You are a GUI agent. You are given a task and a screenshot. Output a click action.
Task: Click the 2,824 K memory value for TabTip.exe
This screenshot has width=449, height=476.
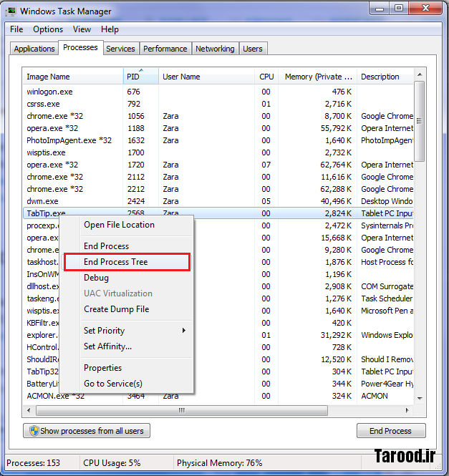[338, 213]
